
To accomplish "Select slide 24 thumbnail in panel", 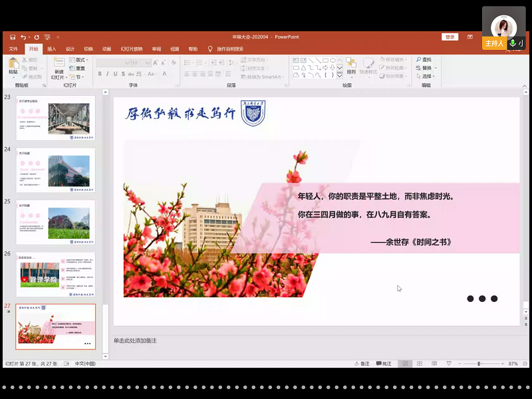I will tap(56, 170).
